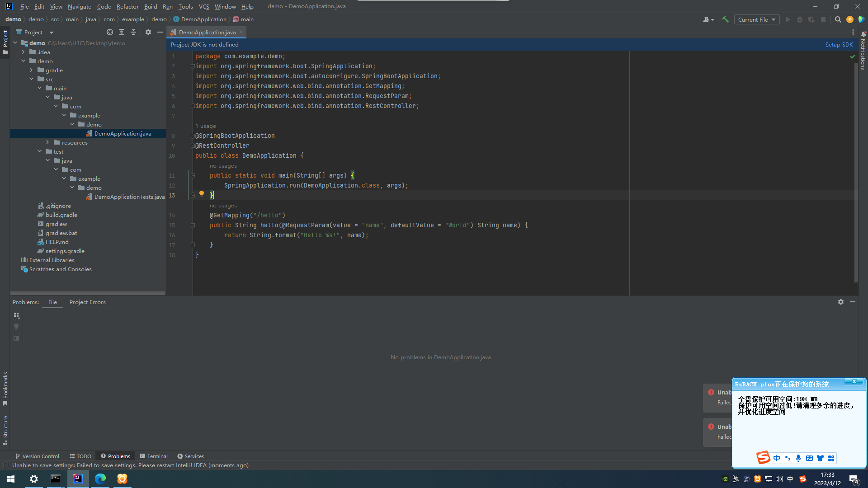Open the VCS menu
The height and width of the screenshot is (488, 868).
204,6
